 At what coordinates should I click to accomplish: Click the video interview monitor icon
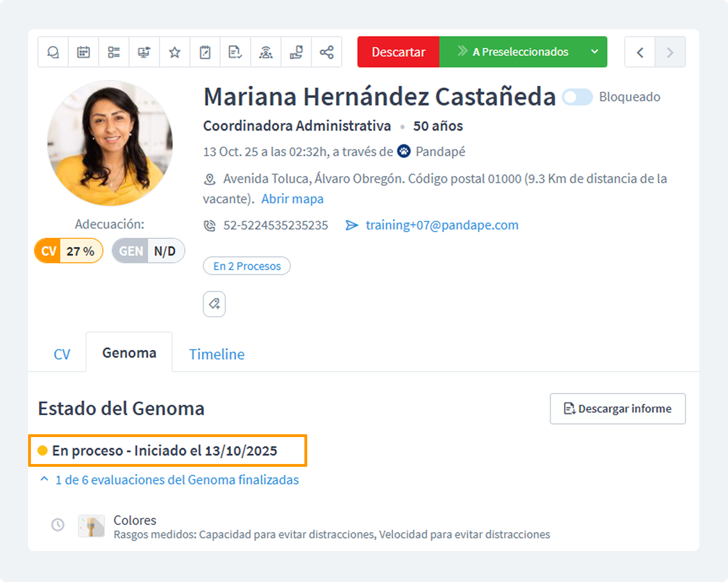[x=144, y=52]
